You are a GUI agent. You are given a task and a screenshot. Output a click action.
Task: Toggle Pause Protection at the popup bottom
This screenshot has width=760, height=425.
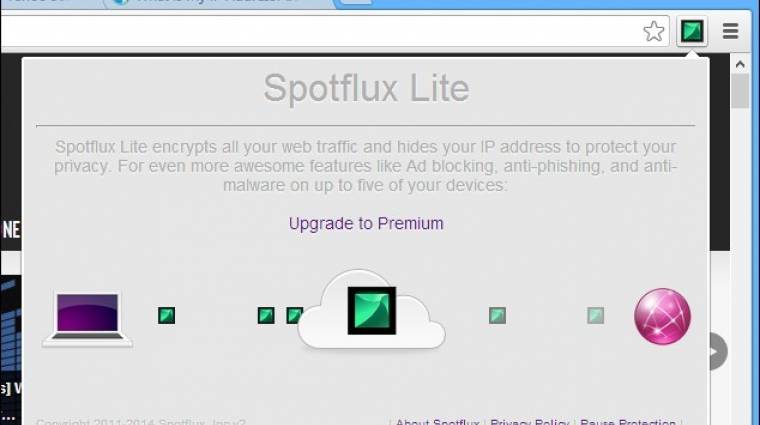[x=628, y=422]
